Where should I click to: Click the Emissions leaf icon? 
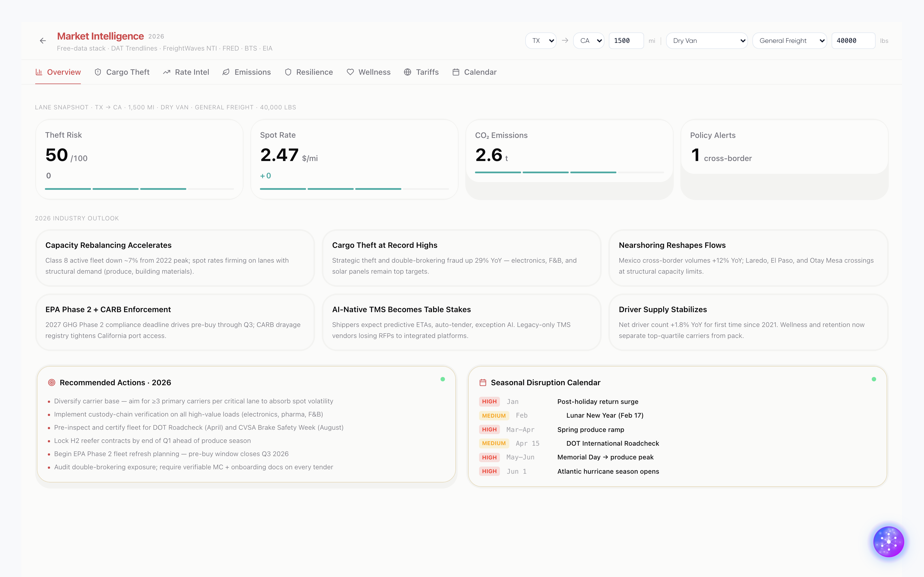pyautogui.click(x=226, y=72)
